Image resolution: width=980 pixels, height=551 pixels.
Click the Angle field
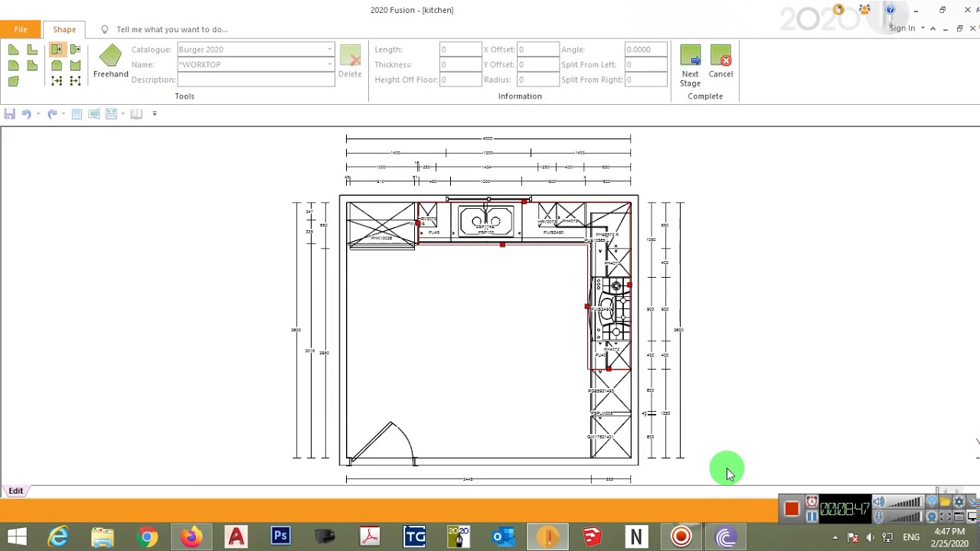click(645, 50)
